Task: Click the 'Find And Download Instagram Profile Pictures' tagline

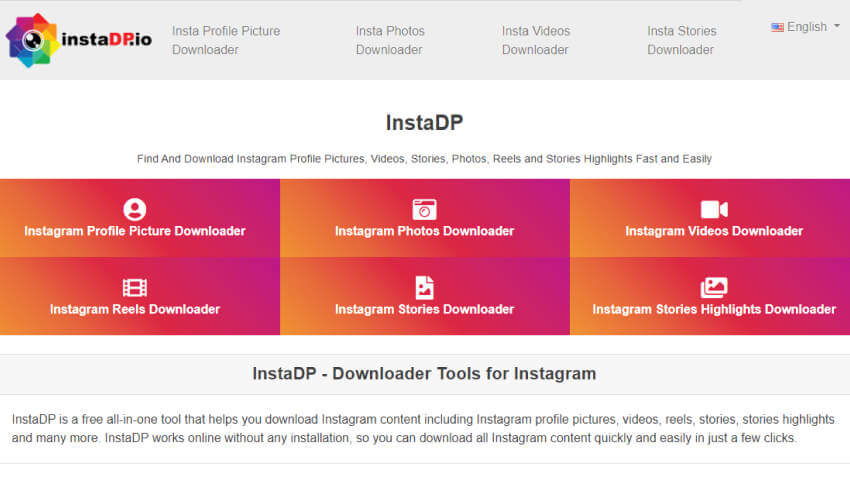Action: click(424, 159)
